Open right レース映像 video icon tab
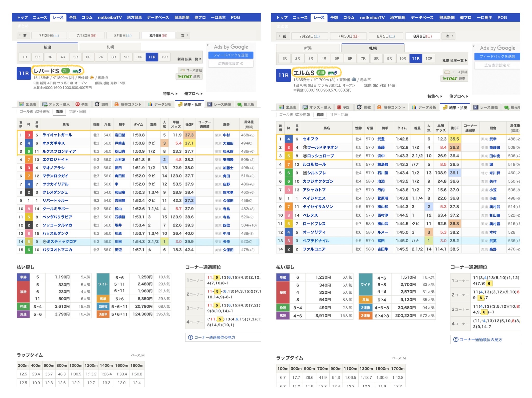This screenshot has height=398, width=532. pos(476,107)
